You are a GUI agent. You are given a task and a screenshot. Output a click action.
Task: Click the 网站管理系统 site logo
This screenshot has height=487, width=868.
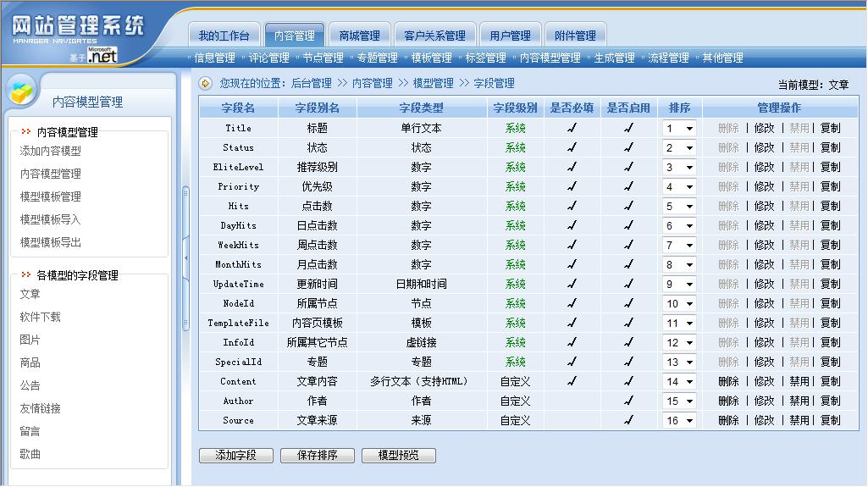pos(78,26)
